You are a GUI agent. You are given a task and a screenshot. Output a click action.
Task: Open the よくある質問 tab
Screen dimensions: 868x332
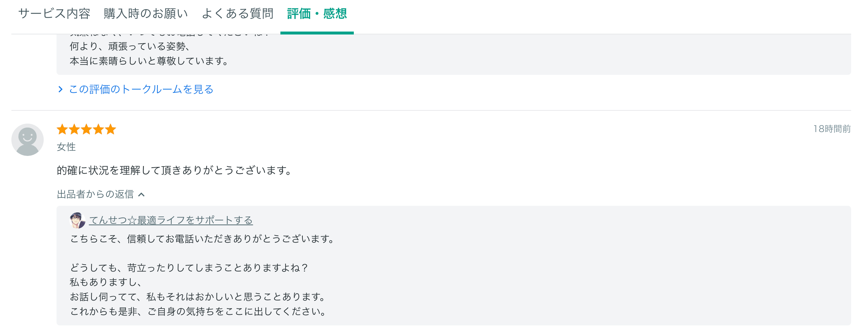(237, 13)
